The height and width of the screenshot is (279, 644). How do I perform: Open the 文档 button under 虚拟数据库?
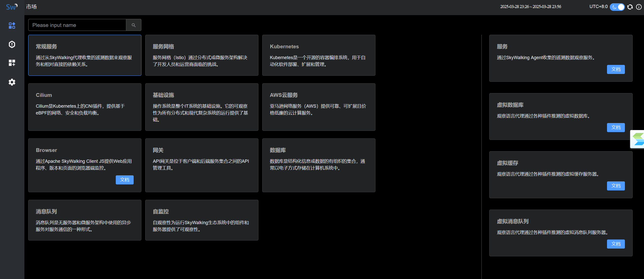click(x=616, y=127)
